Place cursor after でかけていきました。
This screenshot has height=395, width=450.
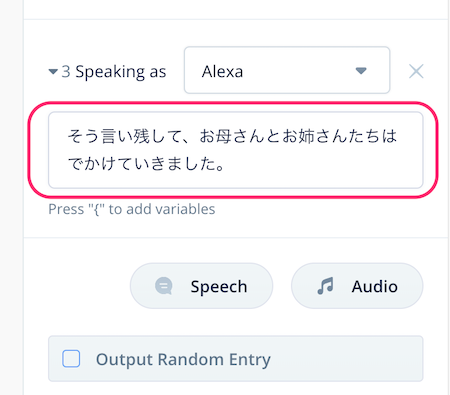click(225, 164)
